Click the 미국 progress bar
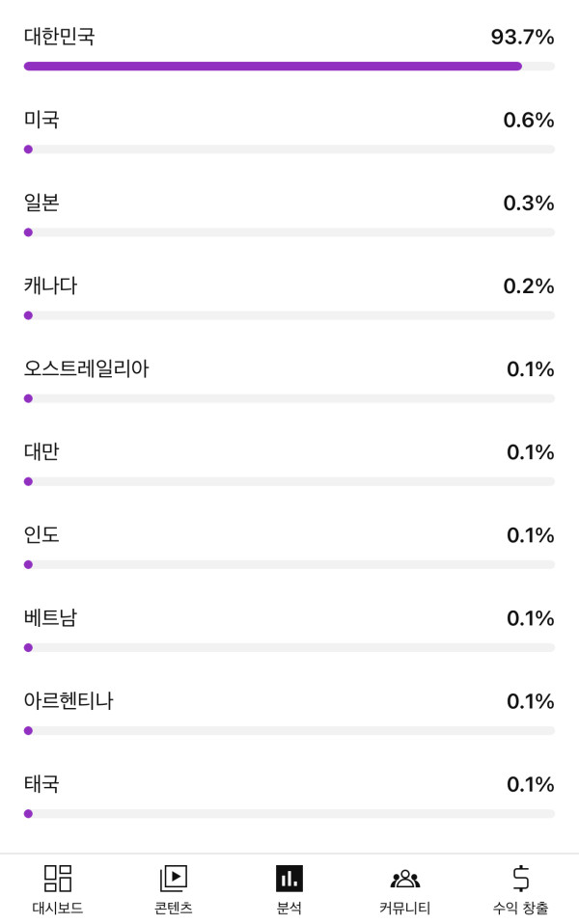The height and width of the screenshot is (924, 579). 289,149
